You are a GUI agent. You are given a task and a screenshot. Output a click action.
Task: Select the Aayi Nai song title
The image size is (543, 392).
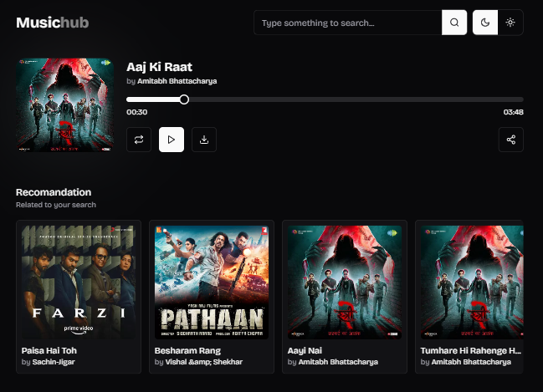coord(305,350)
